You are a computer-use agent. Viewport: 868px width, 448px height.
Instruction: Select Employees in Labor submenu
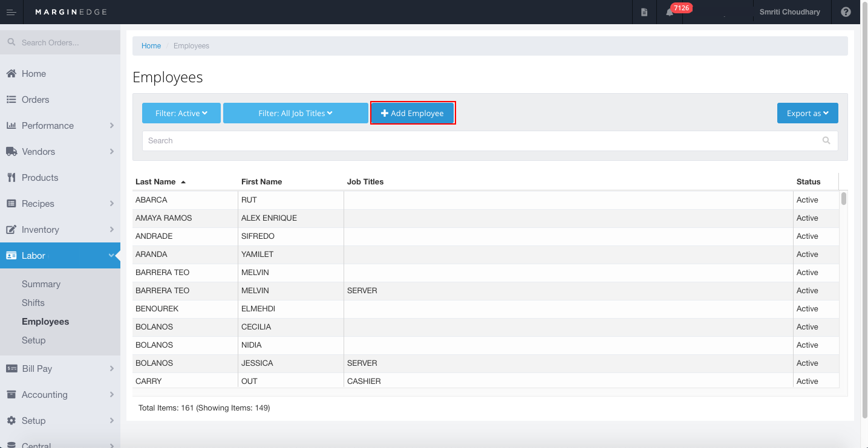click(x=45, y=321)
